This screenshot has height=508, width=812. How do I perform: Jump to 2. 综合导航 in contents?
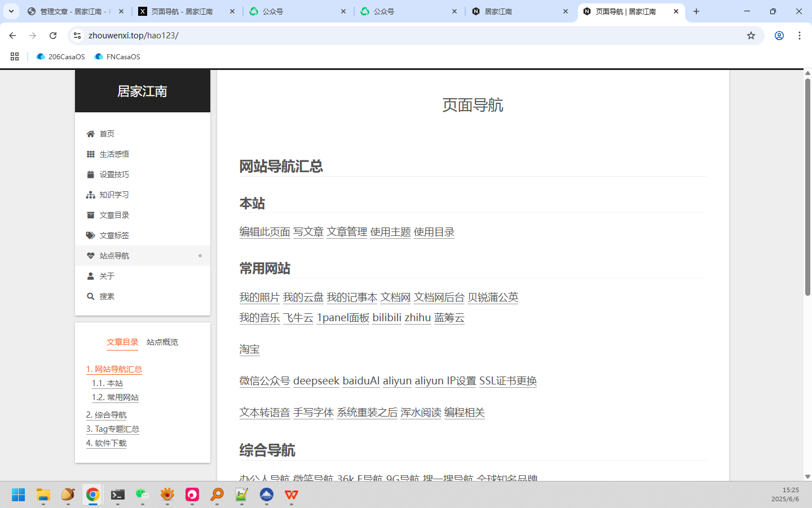point(106,415)
